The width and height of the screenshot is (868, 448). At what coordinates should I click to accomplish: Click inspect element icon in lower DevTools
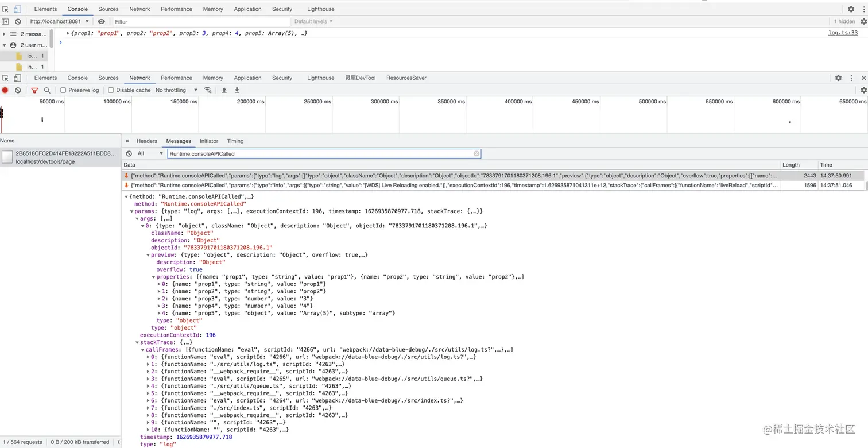5,78
